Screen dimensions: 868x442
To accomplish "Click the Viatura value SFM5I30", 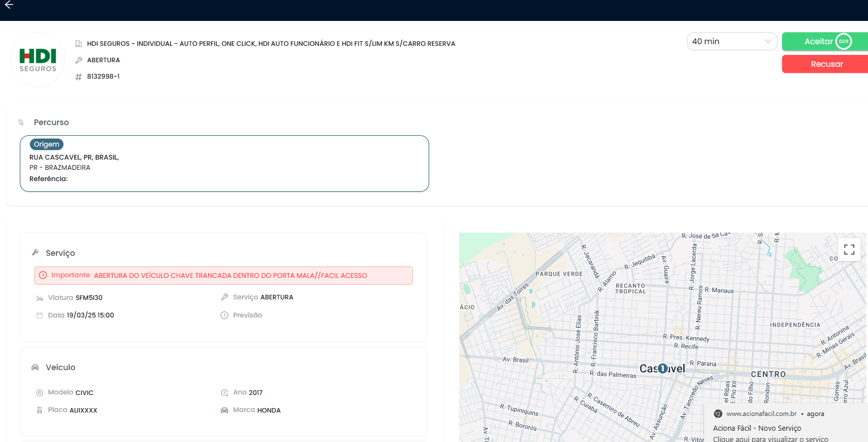I will click(x=89, y=298).
